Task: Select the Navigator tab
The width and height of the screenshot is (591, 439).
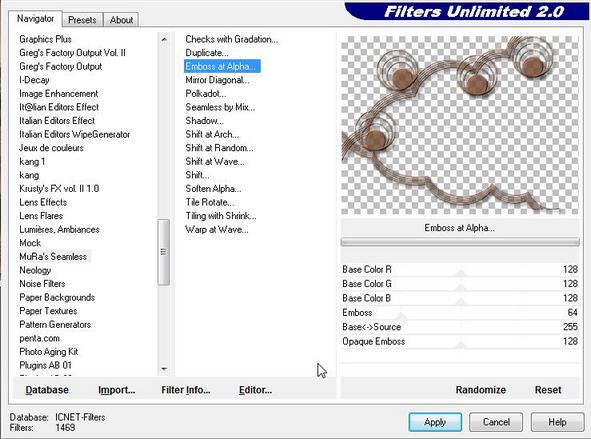Action: click(x=35, y=18)
